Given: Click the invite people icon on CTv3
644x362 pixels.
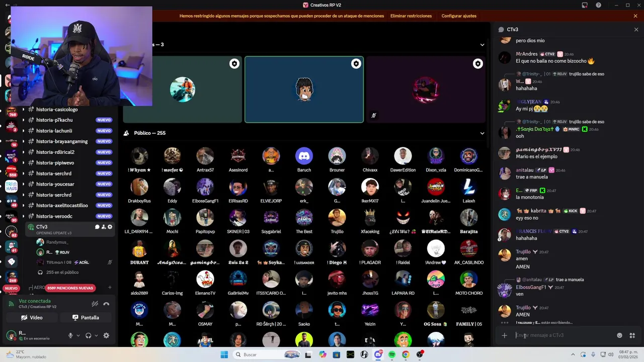Looking at the screenshot, I should click(x=104, y=227).
